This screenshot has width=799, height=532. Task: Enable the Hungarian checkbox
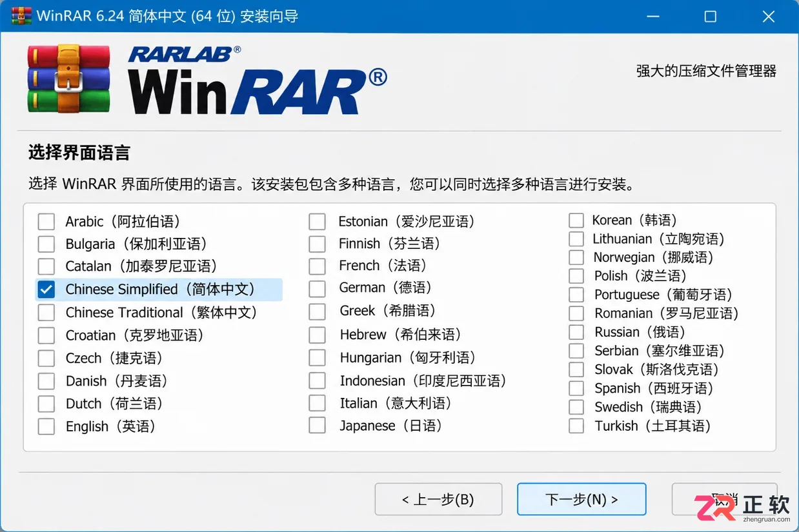(317, 357)
